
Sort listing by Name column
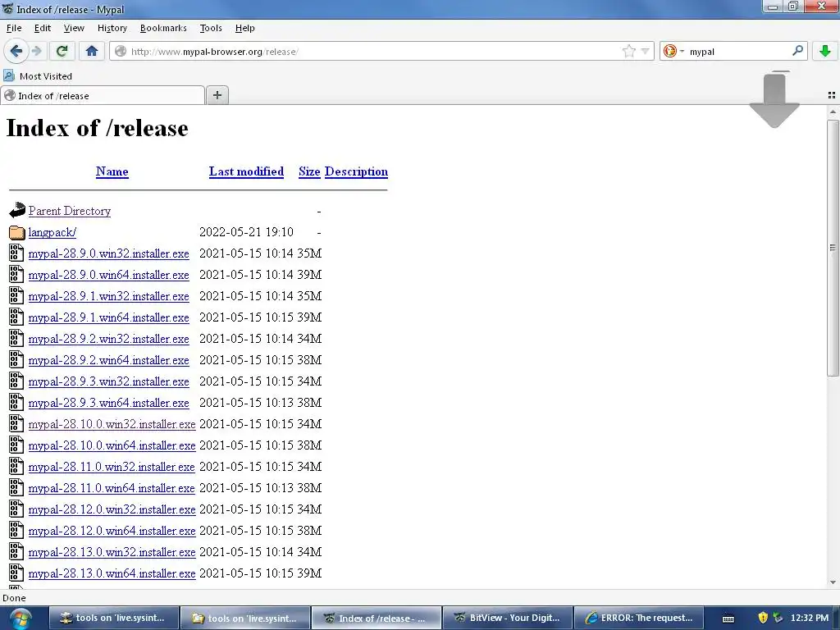pos(112,171)
